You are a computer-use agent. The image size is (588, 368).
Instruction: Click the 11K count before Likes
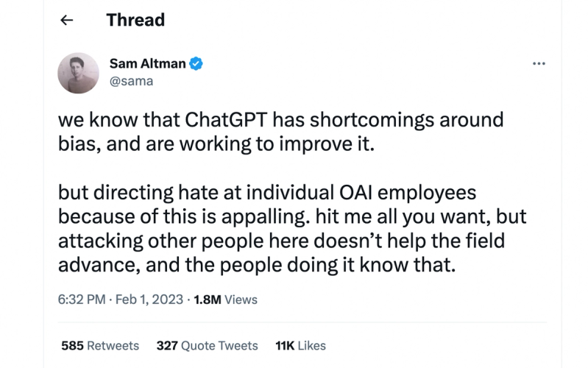[x=284, y=345]
